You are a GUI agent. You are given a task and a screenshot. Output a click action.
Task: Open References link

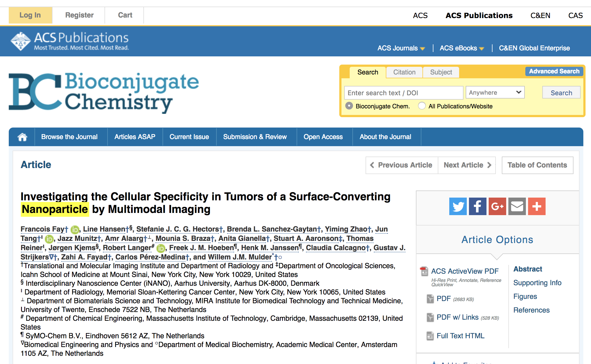[531, 310]
